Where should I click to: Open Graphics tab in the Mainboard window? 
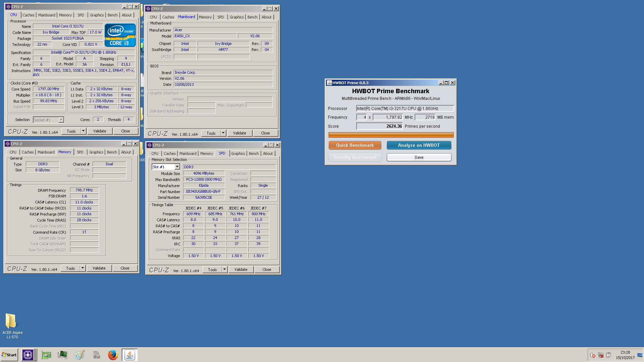coord(237,17)
